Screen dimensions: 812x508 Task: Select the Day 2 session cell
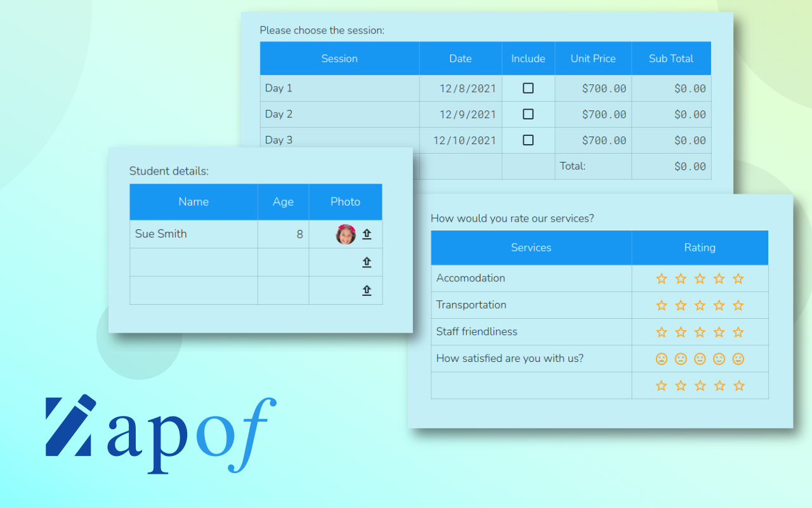click(x=339, y=114)
